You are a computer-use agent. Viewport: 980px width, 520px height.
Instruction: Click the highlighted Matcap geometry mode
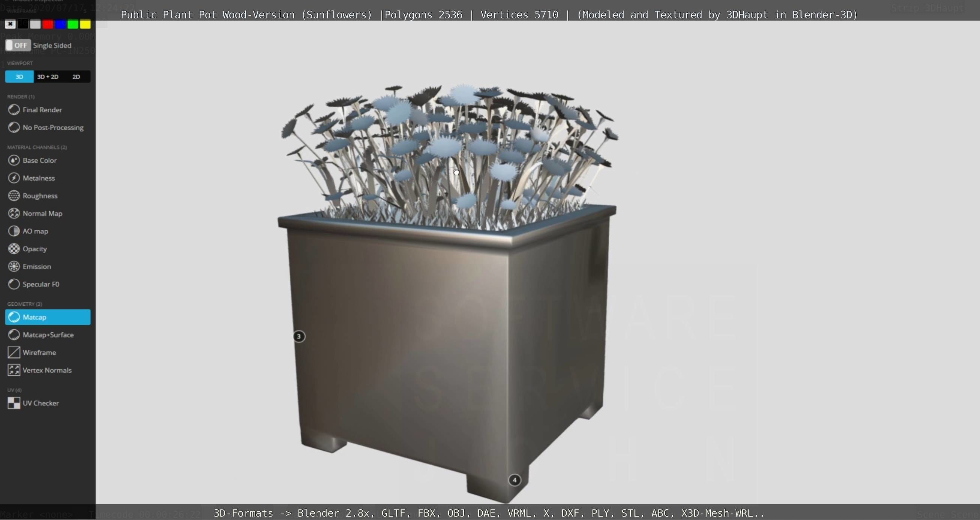tap(48, 317)
